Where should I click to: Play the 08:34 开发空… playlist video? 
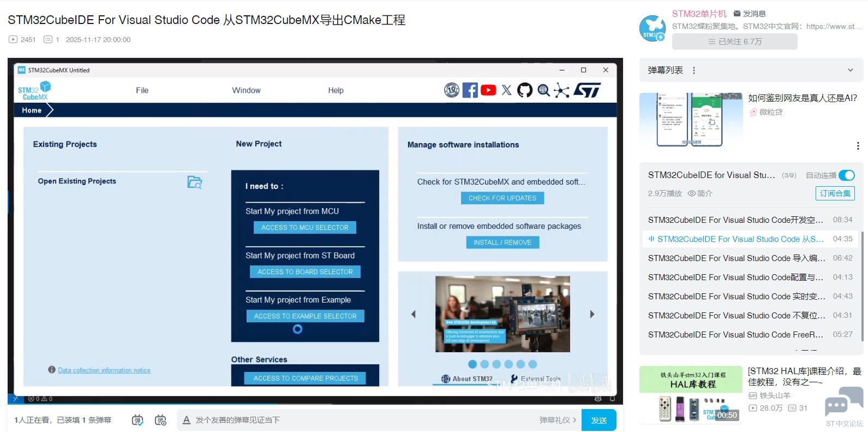tap(750, 220)
